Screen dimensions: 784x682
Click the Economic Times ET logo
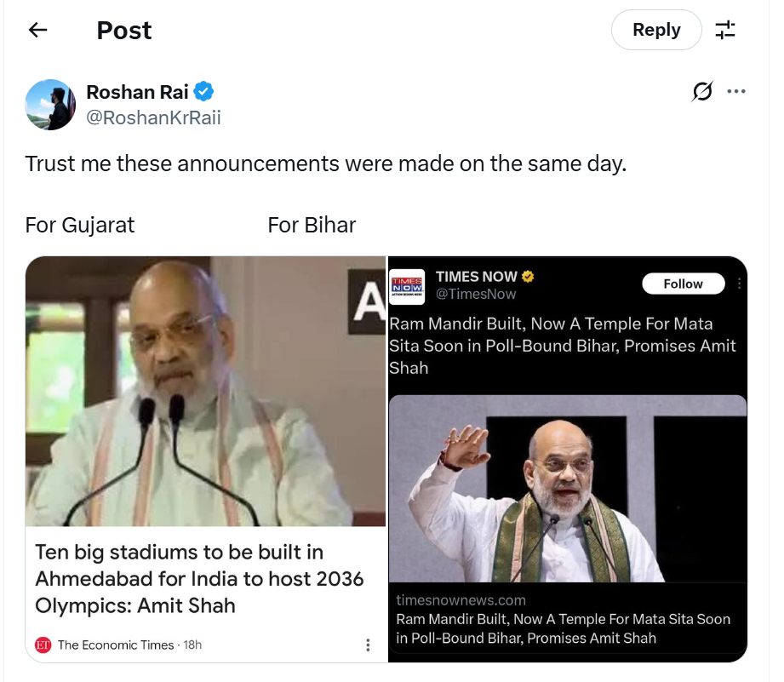tap(43, 645)
